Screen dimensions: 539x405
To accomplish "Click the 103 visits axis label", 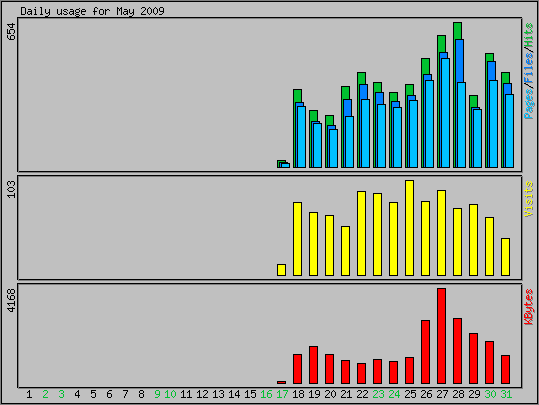I will pyautogui.click(x=11, y=189).
